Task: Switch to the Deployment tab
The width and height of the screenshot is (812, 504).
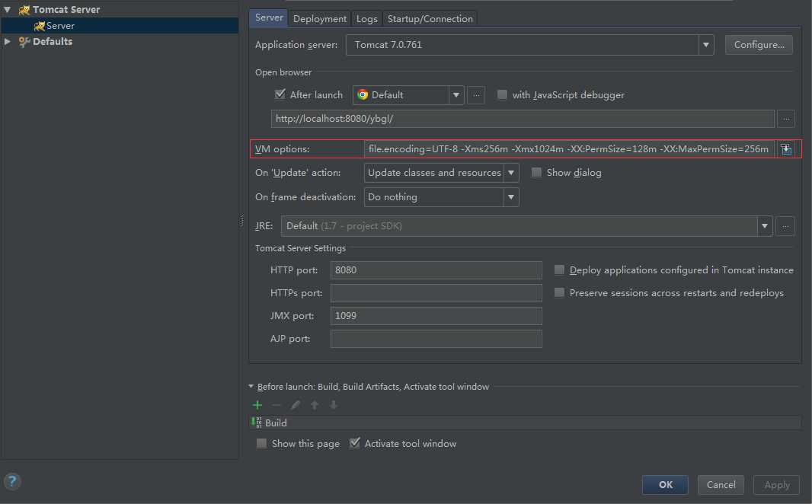Action: [x=319, y=18]
